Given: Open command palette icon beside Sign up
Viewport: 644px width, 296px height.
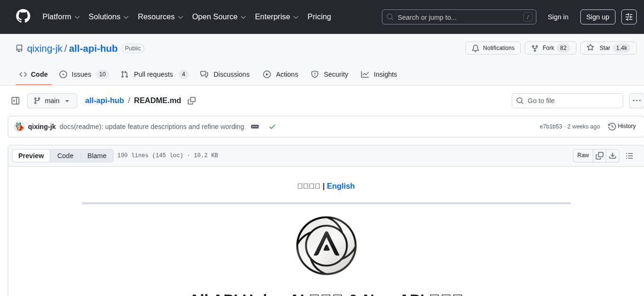Looking at the screenshot, I should [629, 17].
